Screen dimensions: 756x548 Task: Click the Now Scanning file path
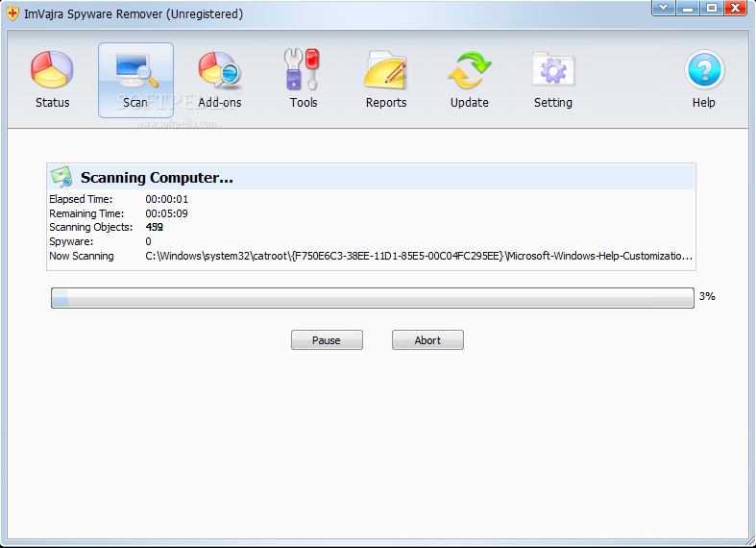(x=419, y=256)
